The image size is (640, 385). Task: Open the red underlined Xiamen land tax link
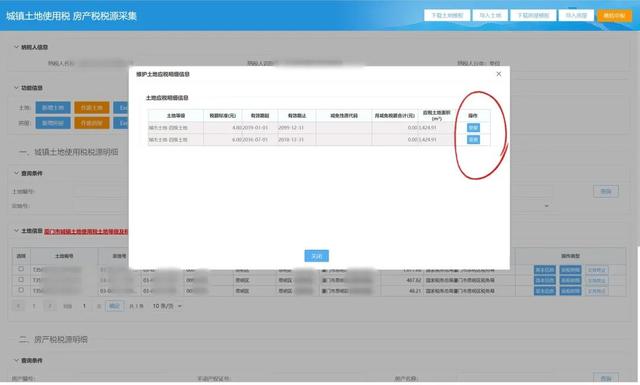(86, 231)
